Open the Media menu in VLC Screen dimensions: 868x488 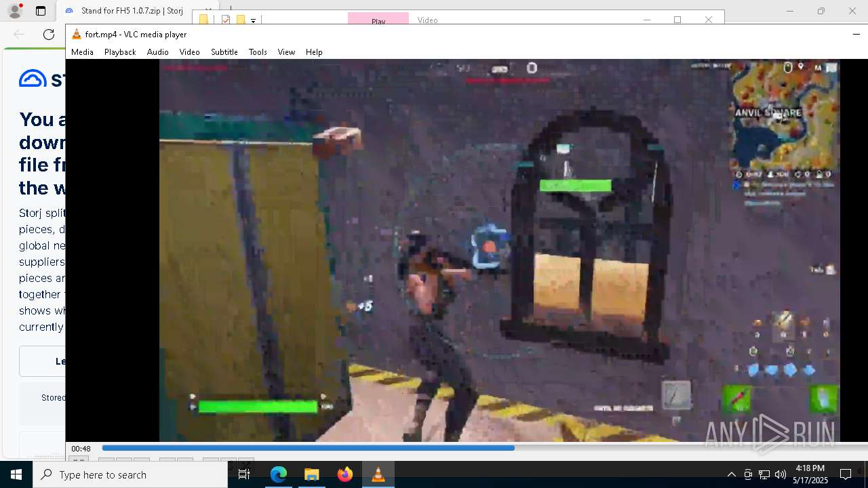pos(82,52)
